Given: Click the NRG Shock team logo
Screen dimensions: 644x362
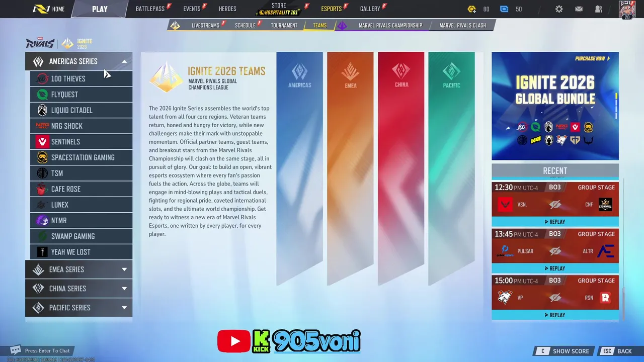Looking at the screenshot, I should pyautogui.click(x=43, y=126).
